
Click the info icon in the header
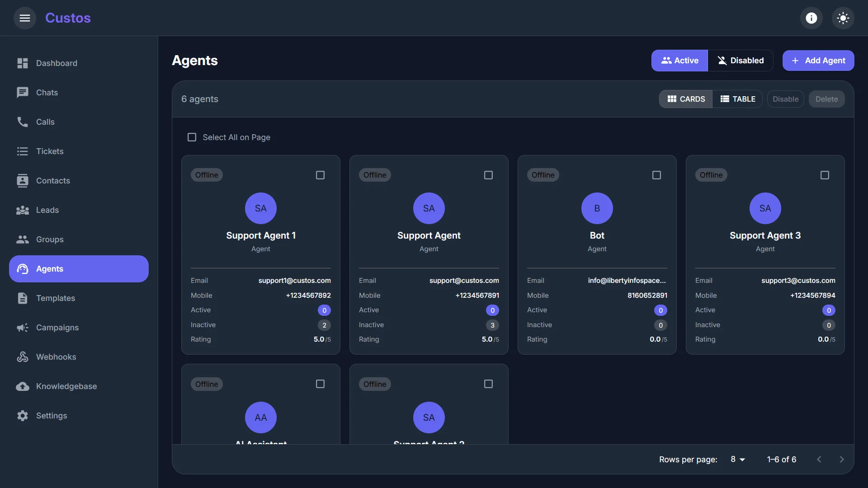click(x=811, y=18)
